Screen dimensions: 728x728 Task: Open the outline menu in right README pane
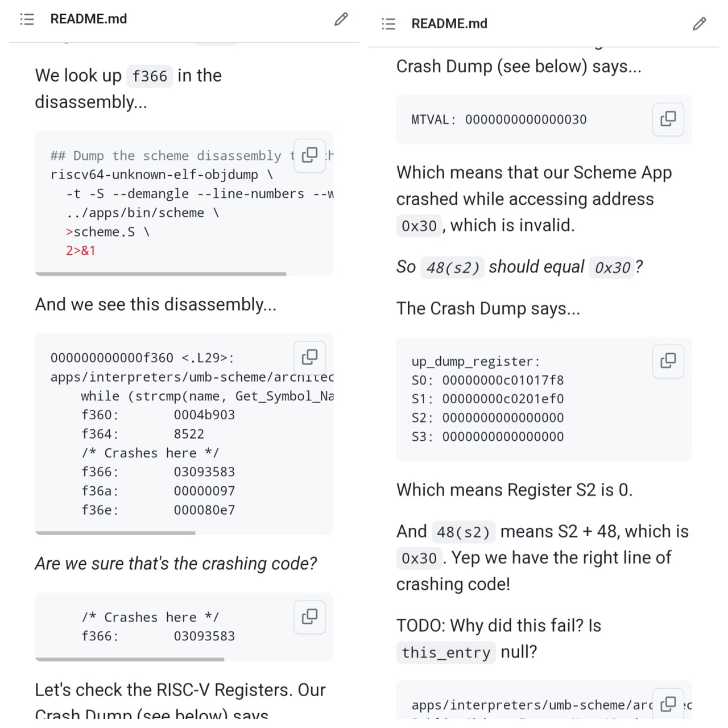[x=388, y=24]
